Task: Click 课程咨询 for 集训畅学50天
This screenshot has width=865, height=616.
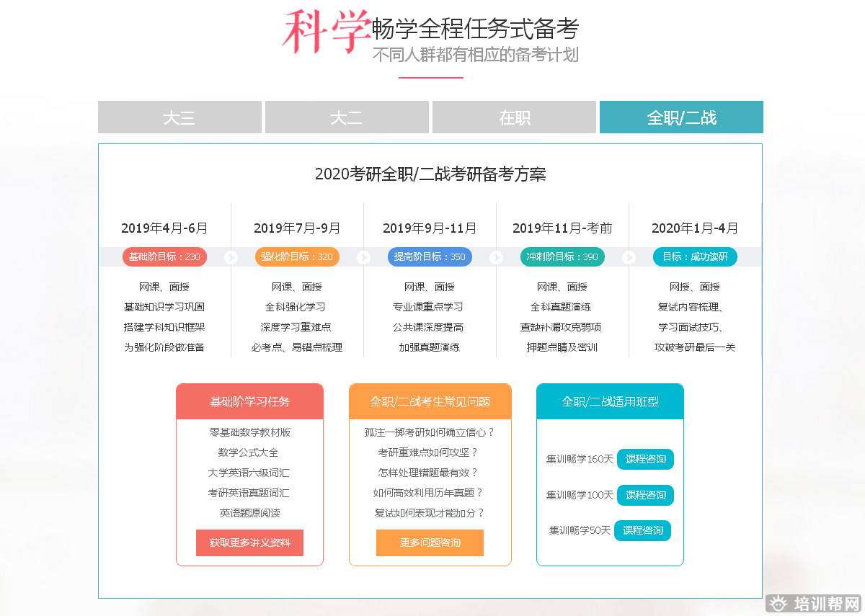Action: [642, 530]
